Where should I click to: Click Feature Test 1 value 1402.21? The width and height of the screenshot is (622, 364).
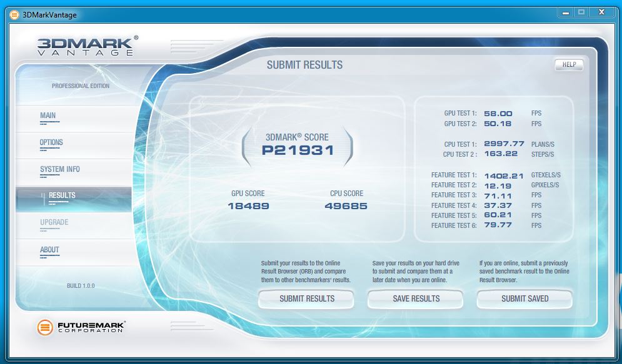click(504, 176)
